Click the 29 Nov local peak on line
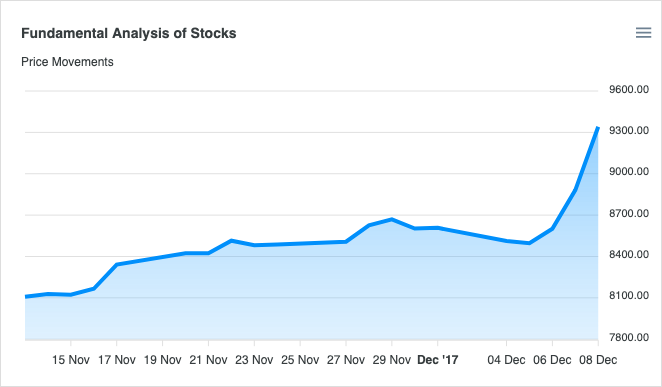Viewport: 662px width, 387px height. tap(392, 219)
